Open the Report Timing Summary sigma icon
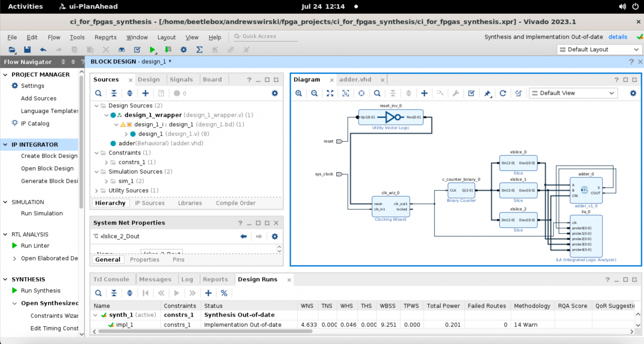Viewport: 644px width, 344px height. coord(199,49)
